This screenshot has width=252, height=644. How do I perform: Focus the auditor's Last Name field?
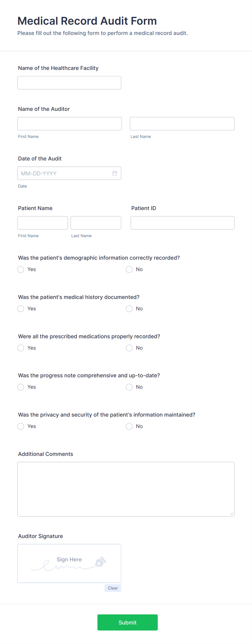182,123
